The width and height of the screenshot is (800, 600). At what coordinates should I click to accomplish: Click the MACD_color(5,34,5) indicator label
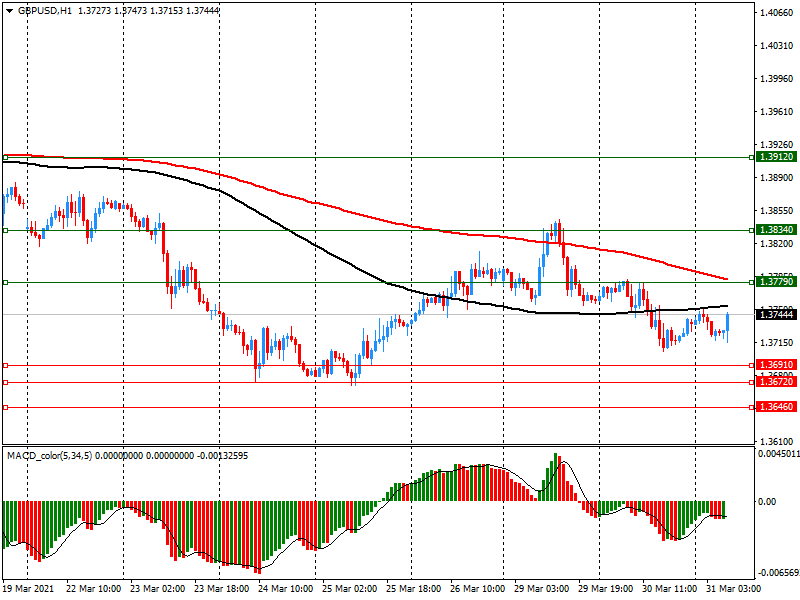60,456
